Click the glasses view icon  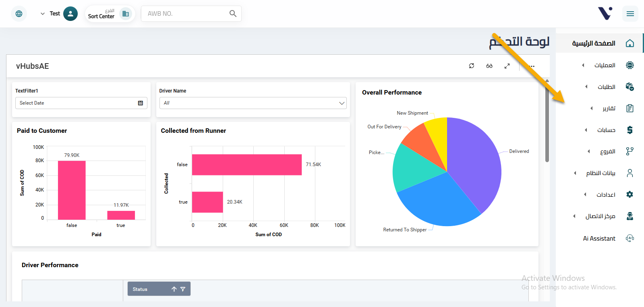click(489, 66)
